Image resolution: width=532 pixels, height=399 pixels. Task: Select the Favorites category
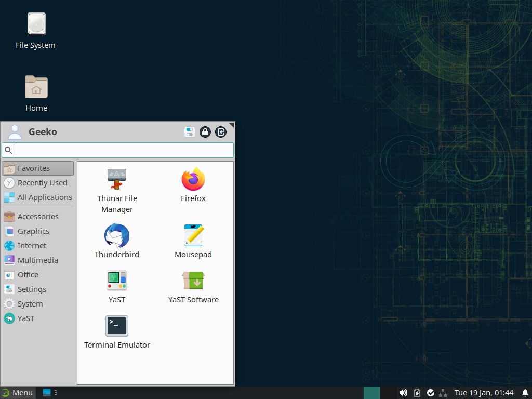click(x=37, y=168)
